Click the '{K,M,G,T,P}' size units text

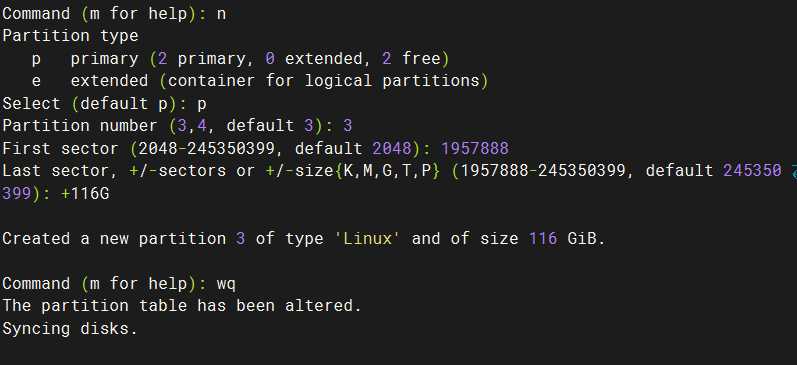point(388,171)
